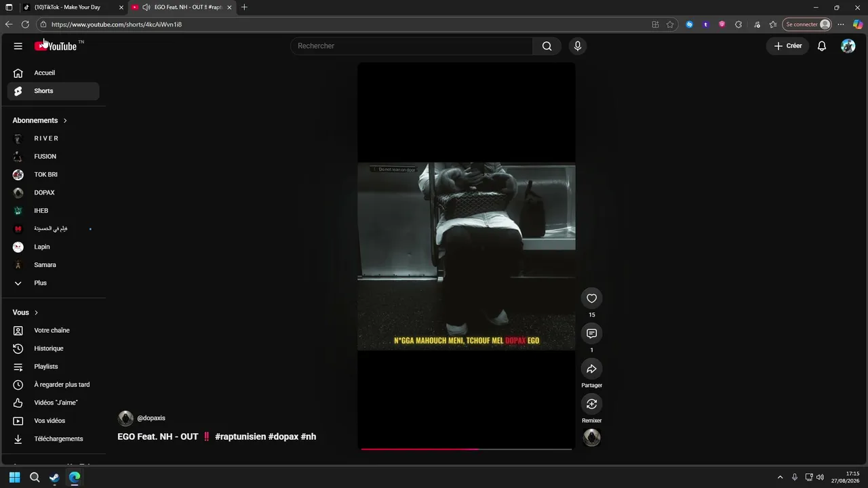The image size is (868, 488).
Task: Go back in the browser
Action: (x=9, y=24)
